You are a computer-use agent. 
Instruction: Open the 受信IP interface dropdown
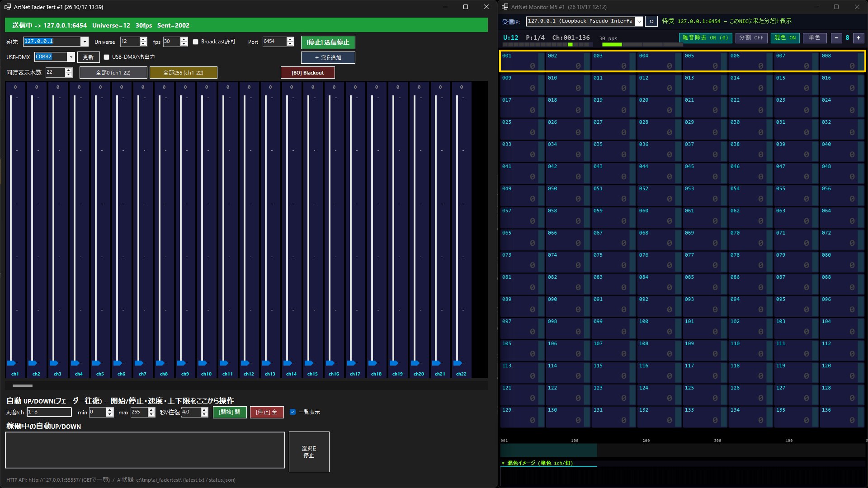click(639, 21)
